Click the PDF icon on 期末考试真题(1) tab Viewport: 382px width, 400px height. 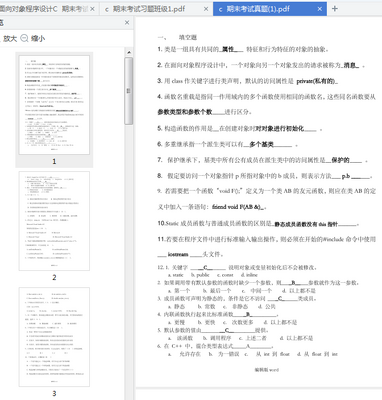coord(220,9)
